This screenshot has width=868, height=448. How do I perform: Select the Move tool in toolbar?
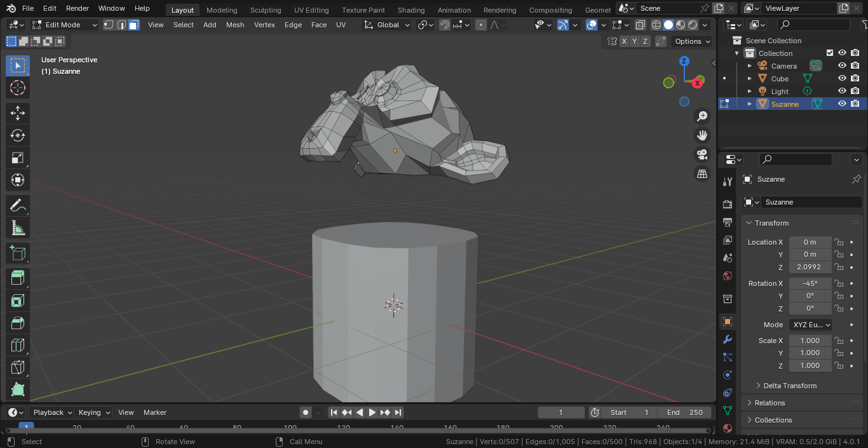click(x=18, y=113)
